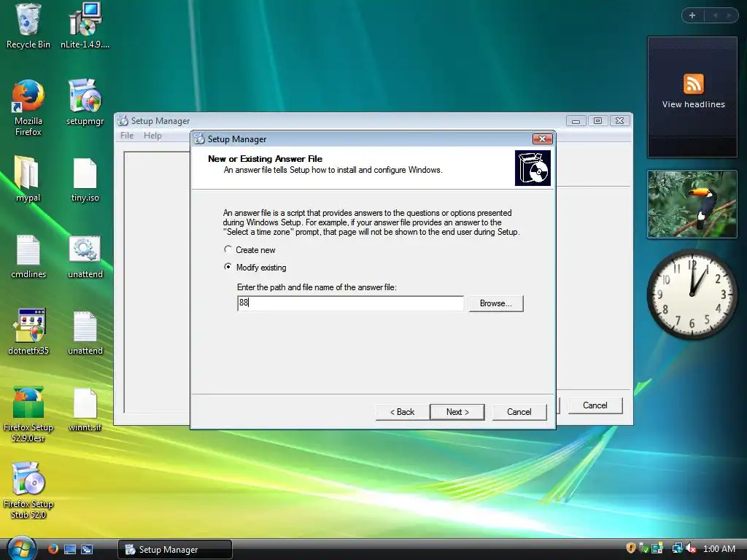Close the Setup Manager wizard dialog
The image size is (747, 560).
point(542,139)
